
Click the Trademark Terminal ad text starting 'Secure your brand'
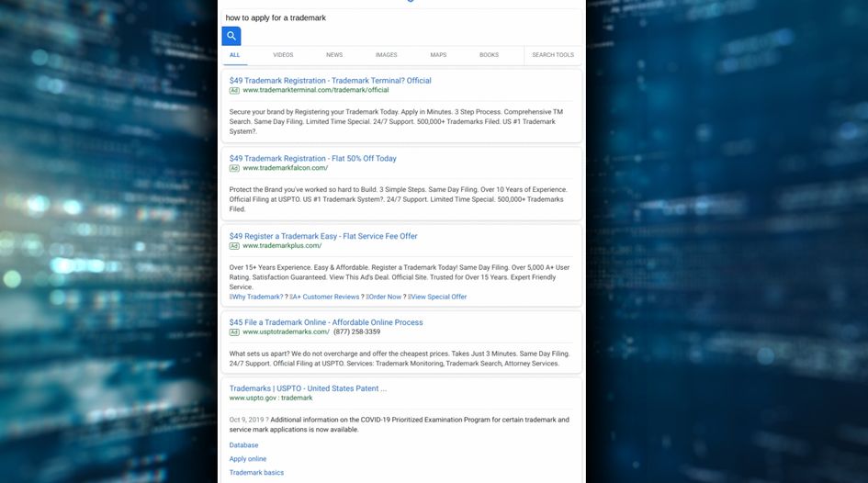click(x=396, y=121)
